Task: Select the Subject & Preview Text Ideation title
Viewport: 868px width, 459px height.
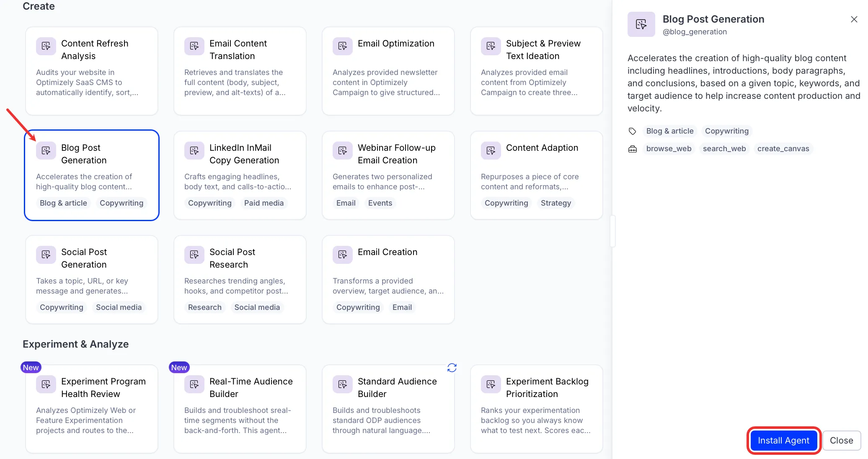Action: 543,50
